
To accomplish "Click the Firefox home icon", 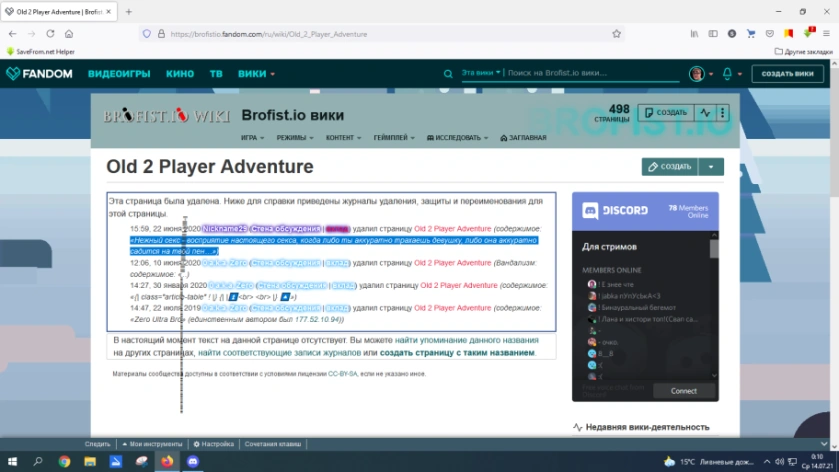I will [x=69, y=34].
